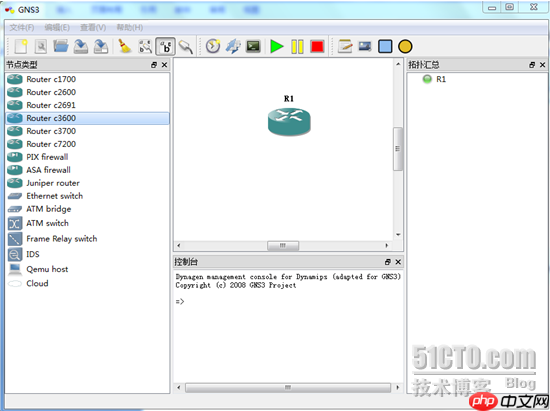Open the snapshot clock icon
This screenshot has height=411, width=550.
tap(213, 46)
